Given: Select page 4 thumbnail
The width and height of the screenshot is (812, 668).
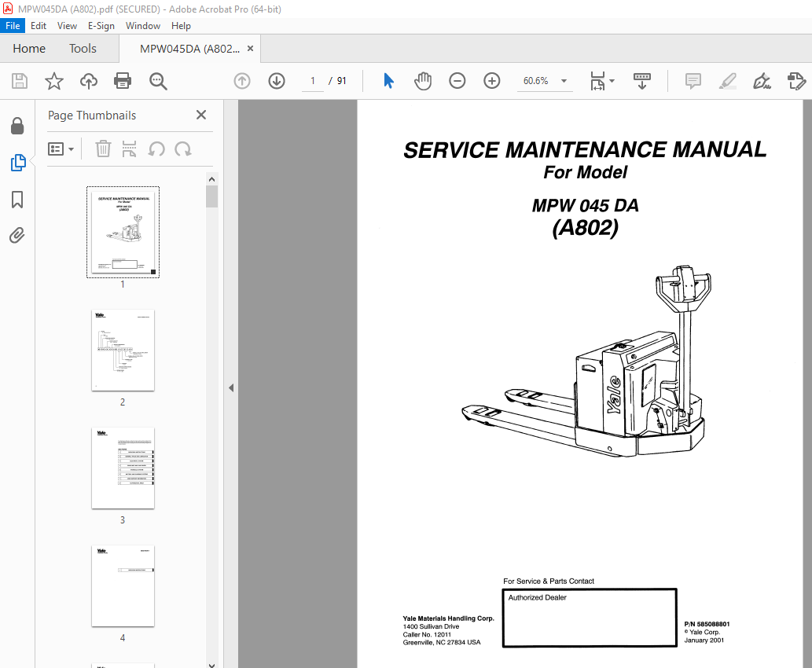Looking at the screenshot, I should (123, 586).
